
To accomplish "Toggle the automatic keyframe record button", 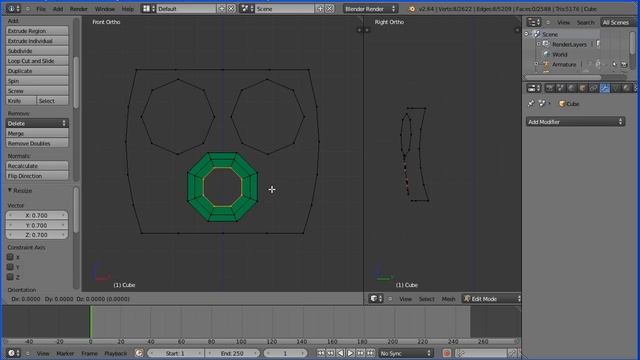I will click(x=447, y=353).
